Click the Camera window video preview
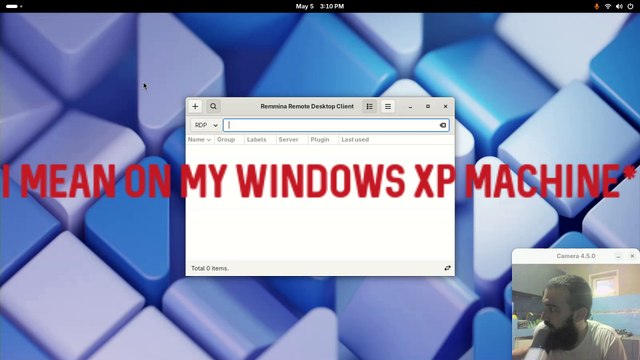 click(x=576, y=312)
